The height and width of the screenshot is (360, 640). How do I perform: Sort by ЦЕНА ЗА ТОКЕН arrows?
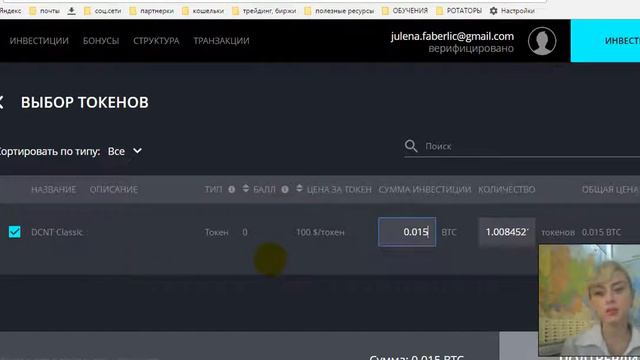299,188
